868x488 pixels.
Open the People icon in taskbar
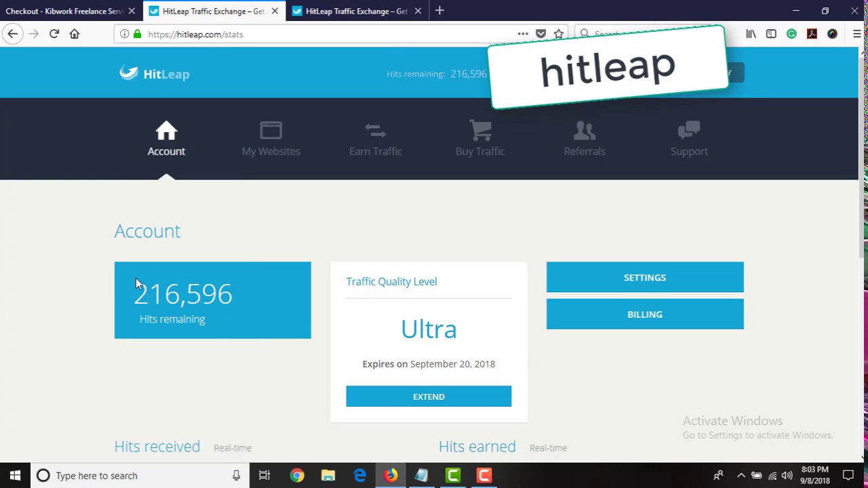(718, 476)
